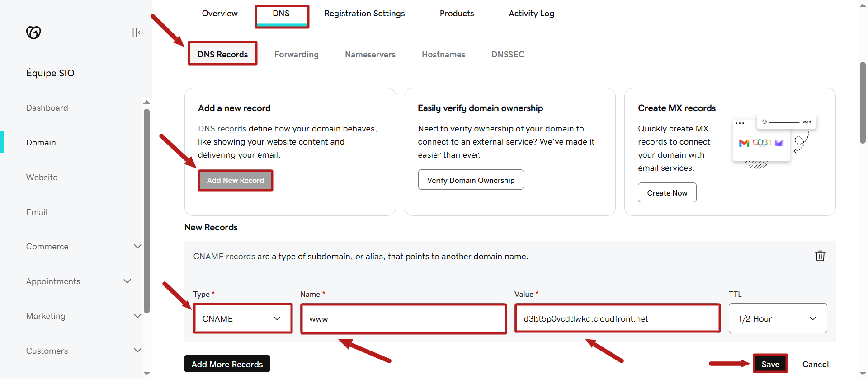The width and height of the screenshot is (868, 379).
Task: Open the CNAME records help link
Action: click(224, 257)
